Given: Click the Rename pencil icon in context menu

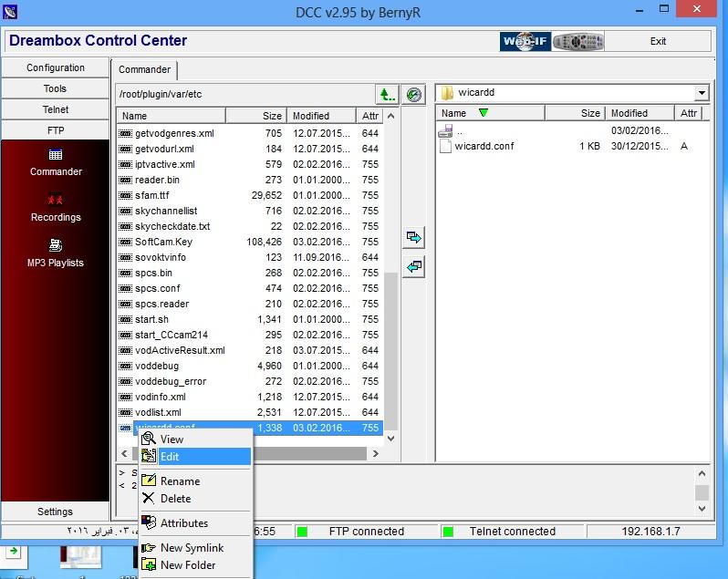Looking at the screenshot, I should tap(149, 481).
